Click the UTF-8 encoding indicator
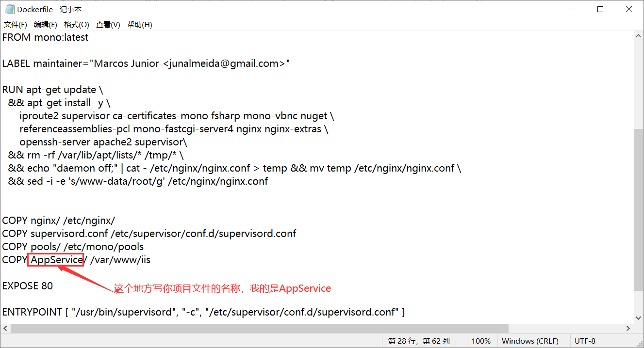 click(x=585, y=341)
